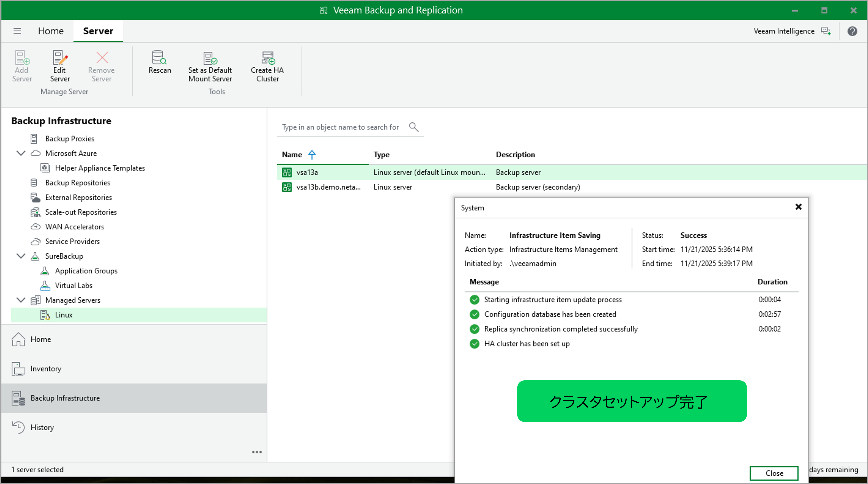This screenshot has width=868, height=484.
Task: Open the Inventory navigation view
Action: point(46,368)
